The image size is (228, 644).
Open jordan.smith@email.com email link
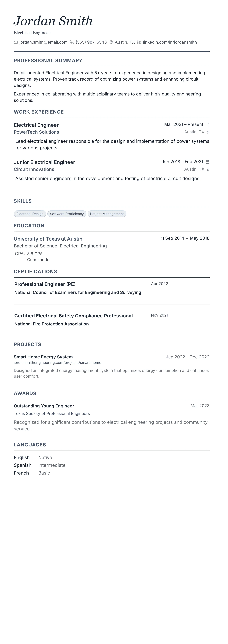coord(43,42)
